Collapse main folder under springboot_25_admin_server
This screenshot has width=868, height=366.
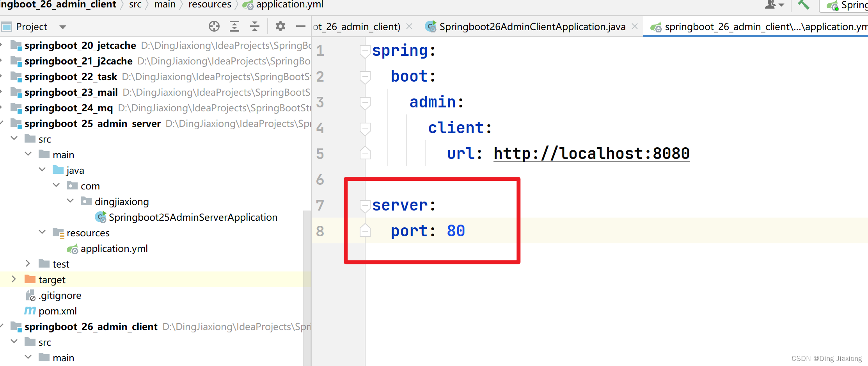pyautogui.click(x=28, y=154)
